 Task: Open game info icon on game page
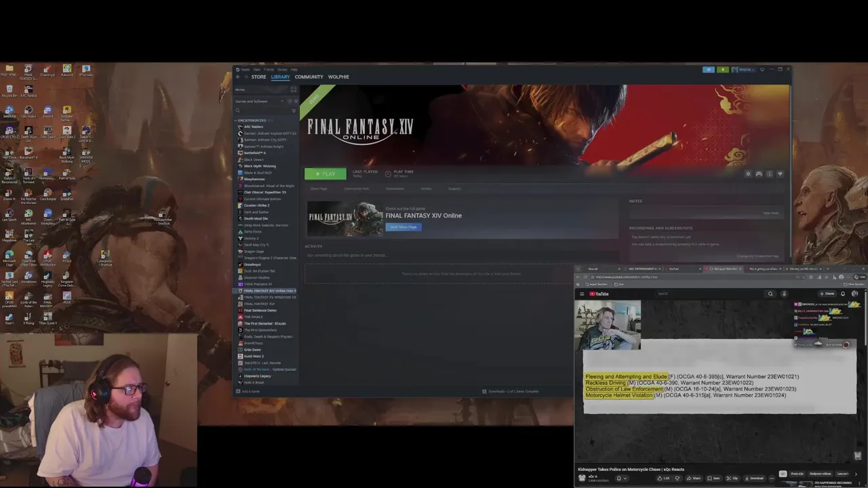click(x=770, y=174)
